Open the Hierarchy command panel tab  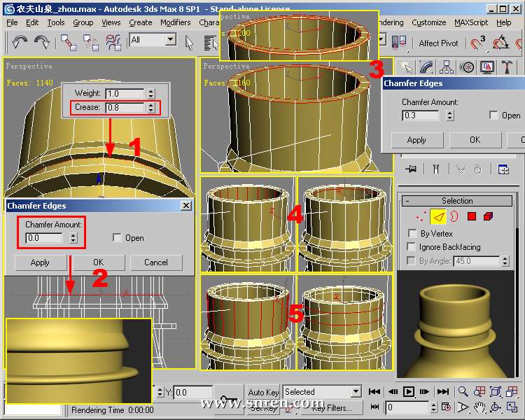tap(447, 67)
